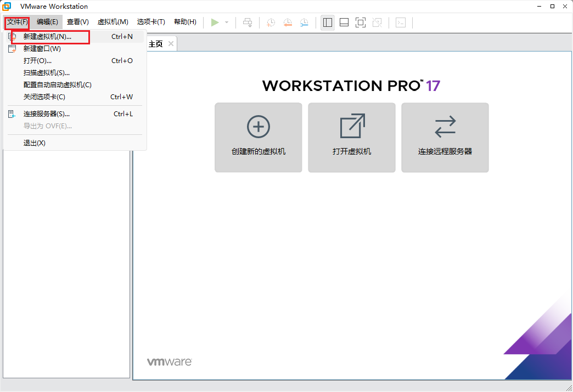Open the 查看(V) menu
This screenshot has height=392, width=573.
click(78, 22)
